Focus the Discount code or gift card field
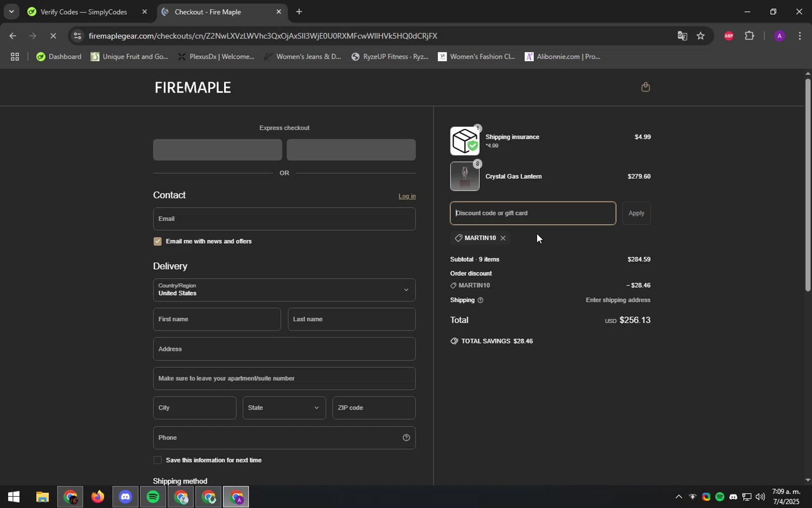The image size is (812, 508). [533, 213]
